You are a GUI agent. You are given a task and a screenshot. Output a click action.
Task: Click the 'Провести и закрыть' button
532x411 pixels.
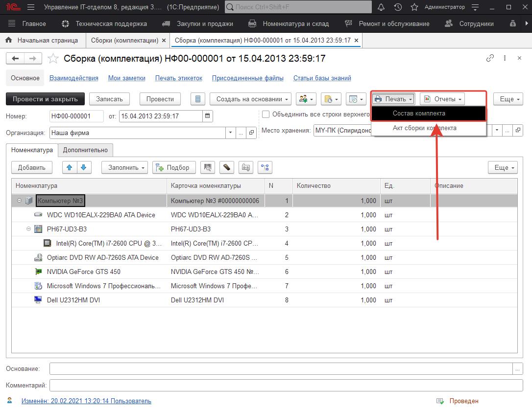pyautogui.click(x=45, y=99)
